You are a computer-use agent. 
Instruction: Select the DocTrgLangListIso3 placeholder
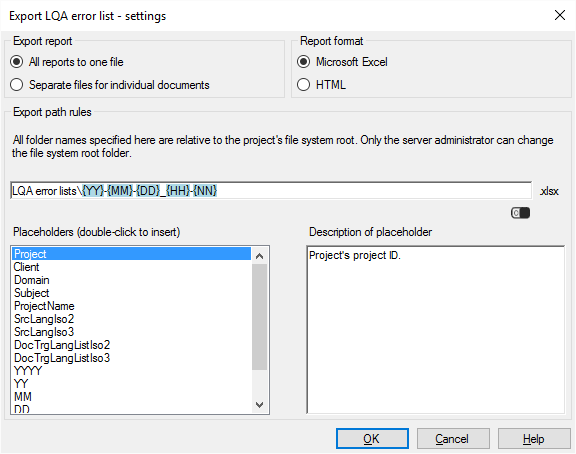(132, 358)
